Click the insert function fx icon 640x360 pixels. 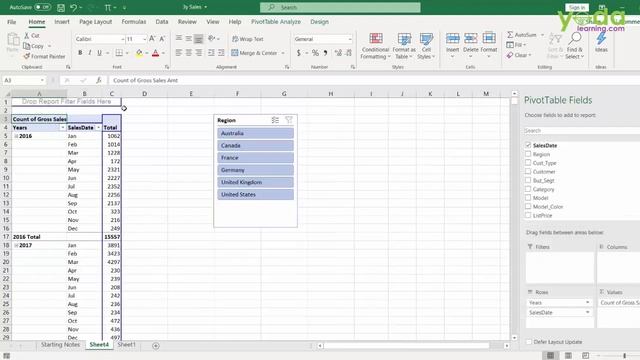pos(98,80)
